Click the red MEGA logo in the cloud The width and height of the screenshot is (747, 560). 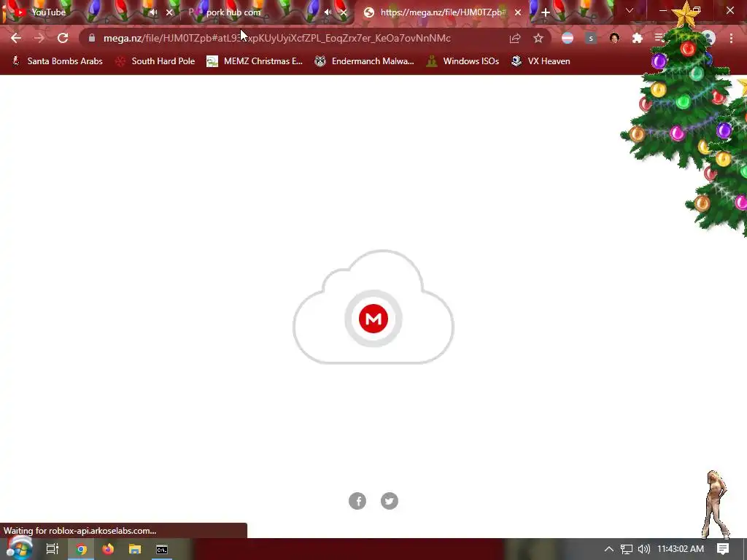(373, 319)
